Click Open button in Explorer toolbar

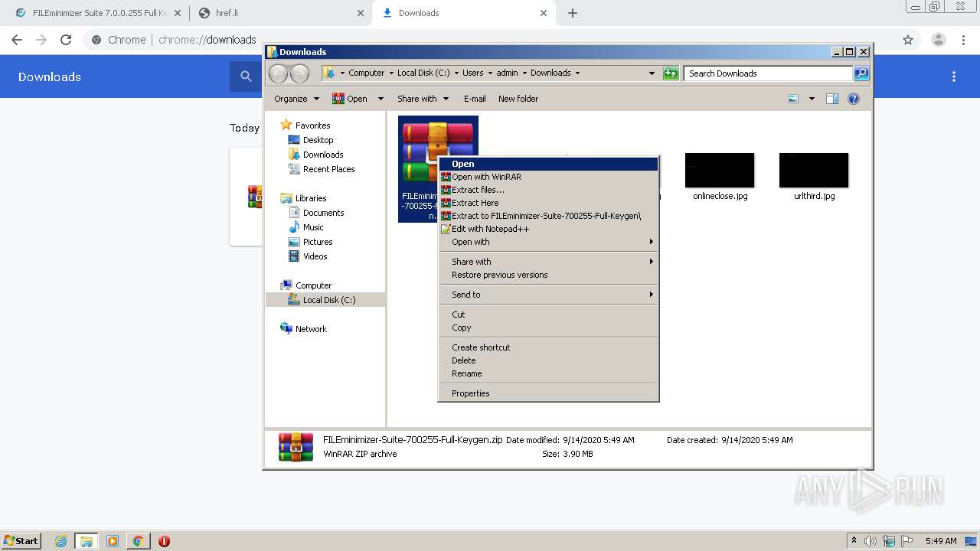click(350, 99)
